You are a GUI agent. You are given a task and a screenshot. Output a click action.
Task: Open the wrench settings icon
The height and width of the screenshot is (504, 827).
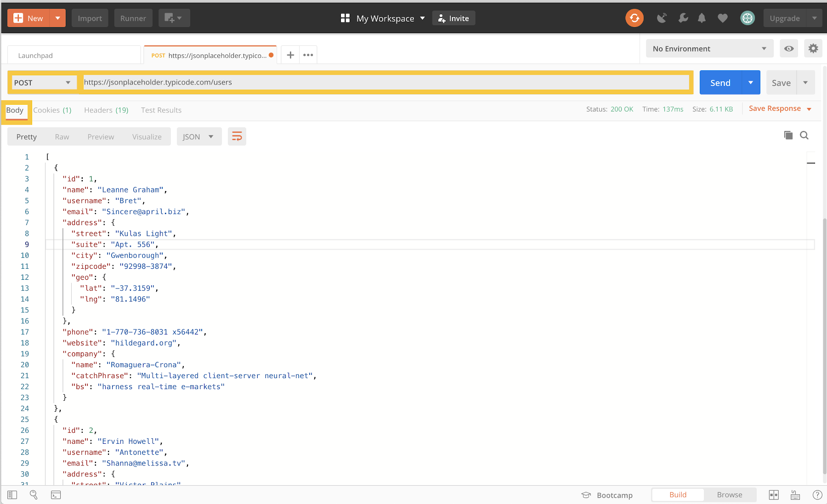(683, 18)
